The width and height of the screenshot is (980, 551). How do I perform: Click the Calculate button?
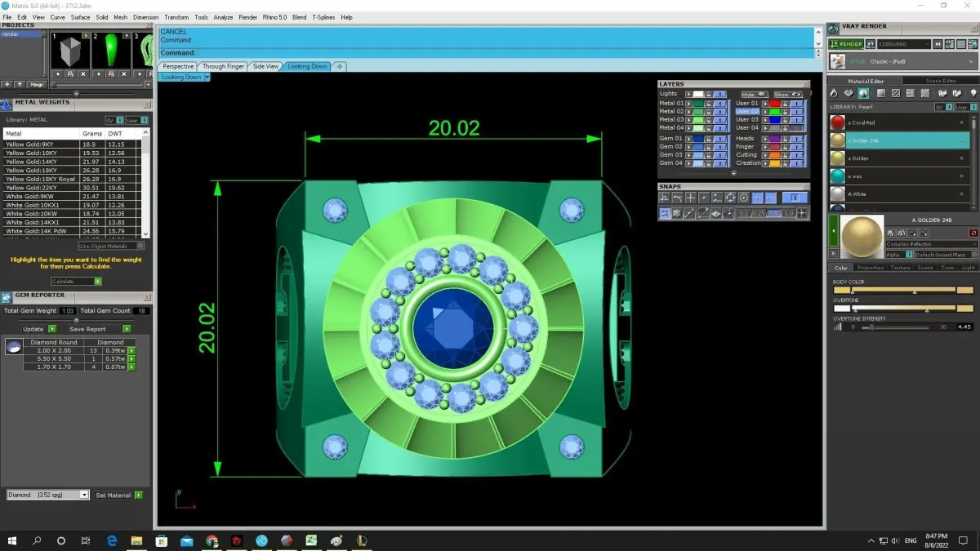(76, 282)
